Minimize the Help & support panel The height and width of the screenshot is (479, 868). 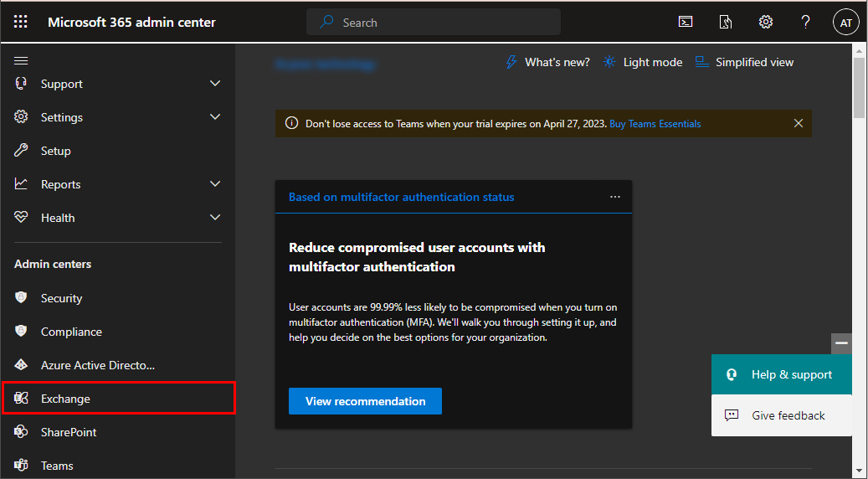click(841, 343)
